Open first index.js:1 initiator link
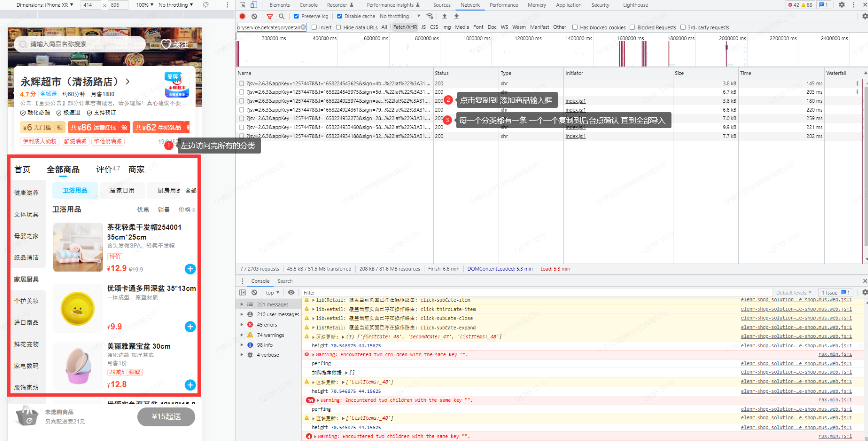This screenshot has width=868, height=441. pos(575,101)
